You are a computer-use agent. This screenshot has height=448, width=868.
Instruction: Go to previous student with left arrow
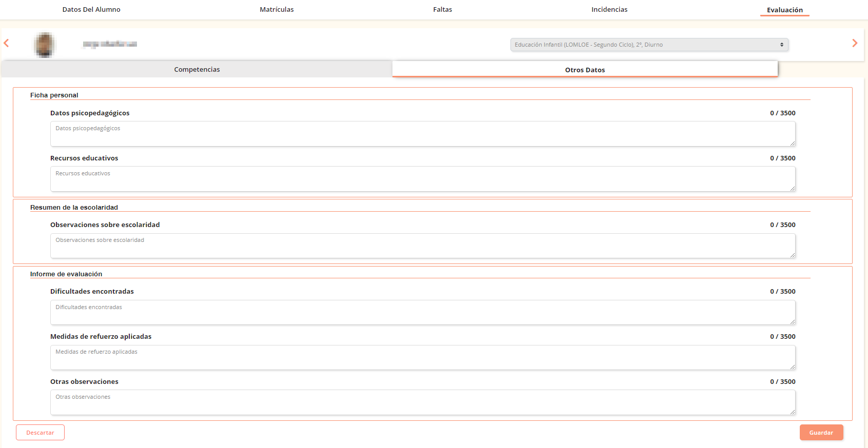[6, 44]
